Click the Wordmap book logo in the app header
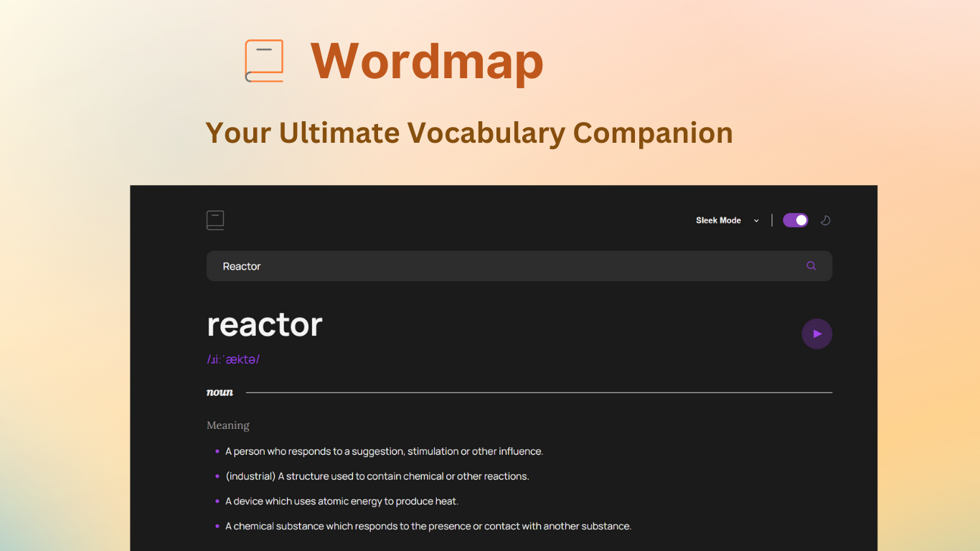The image size is (980, 551). coord(215,220)
